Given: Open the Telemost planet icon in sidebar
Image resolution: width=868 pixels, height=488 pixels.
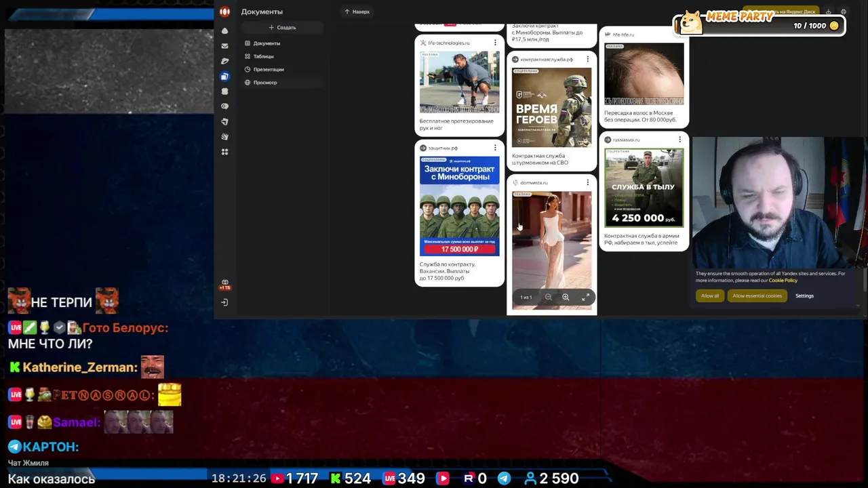Looking at the screenshot, I should point(224,61).
